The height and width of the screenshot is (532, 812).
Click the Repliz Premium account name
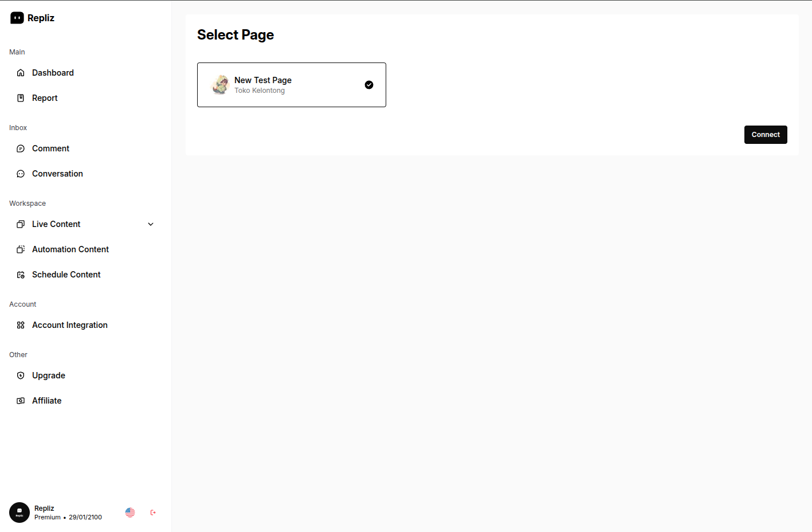[x=44, y=508]
